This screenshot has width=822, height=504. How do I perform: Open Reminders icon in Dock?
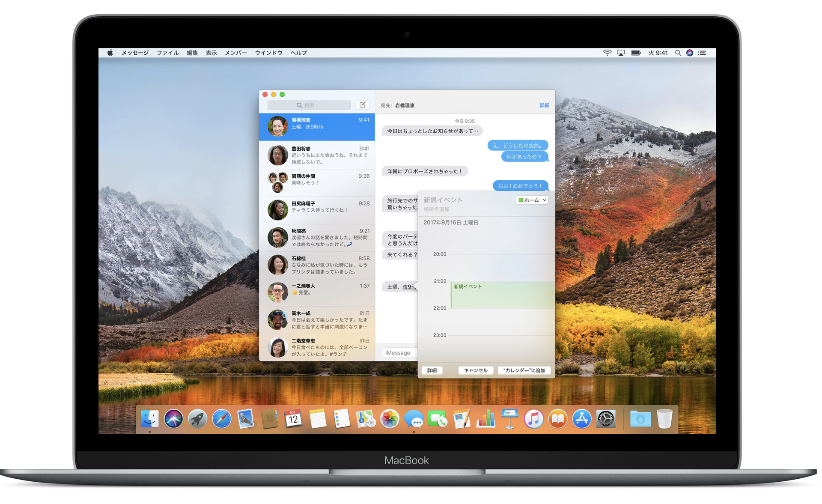tap(342, 418)
